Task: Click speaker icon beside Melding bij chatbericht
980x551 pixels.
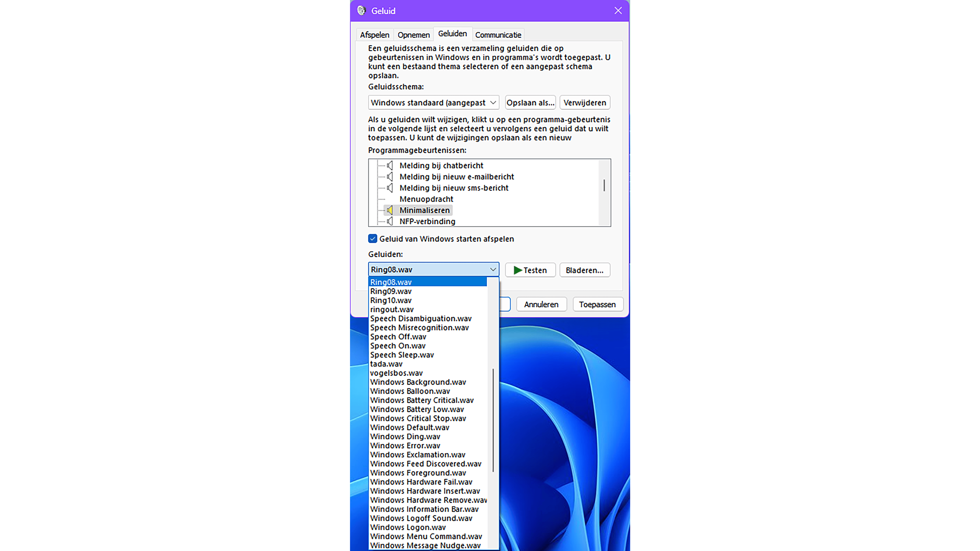Action: coord(389,165)
